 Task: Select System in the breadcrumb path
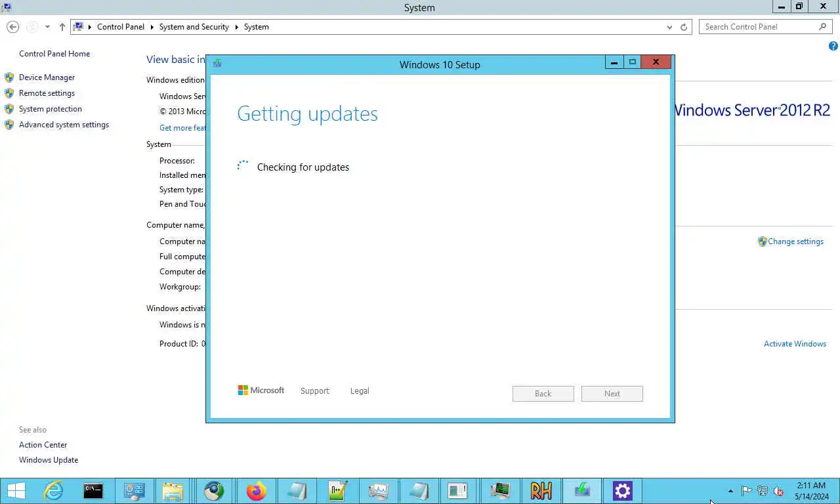pos(257,27)
